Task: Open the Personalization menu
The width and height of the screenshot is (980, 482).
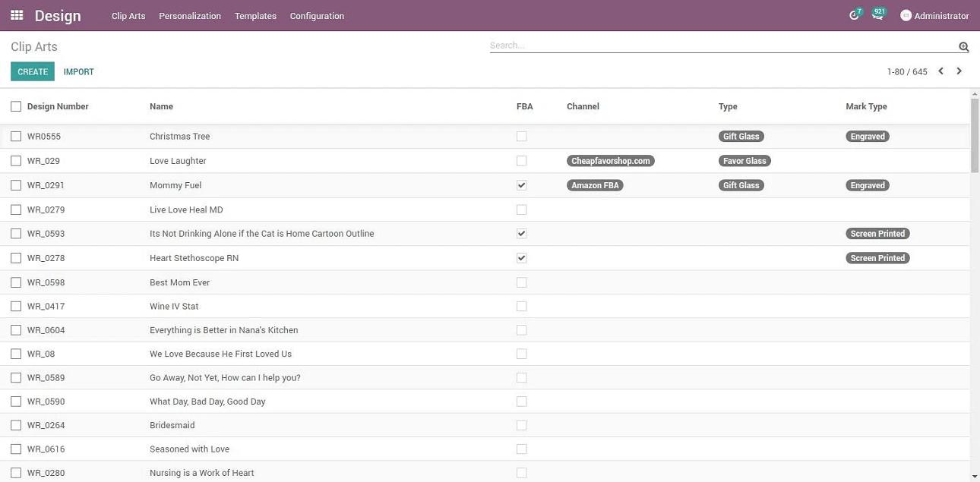Action: [x=190, y=16]
